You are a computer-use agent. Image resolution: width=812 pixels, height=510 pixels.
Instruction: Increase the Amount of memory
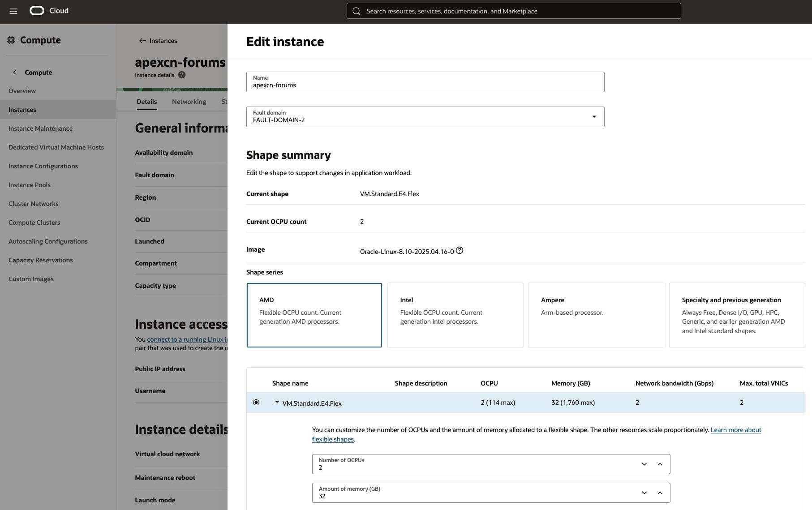(660, 493)
